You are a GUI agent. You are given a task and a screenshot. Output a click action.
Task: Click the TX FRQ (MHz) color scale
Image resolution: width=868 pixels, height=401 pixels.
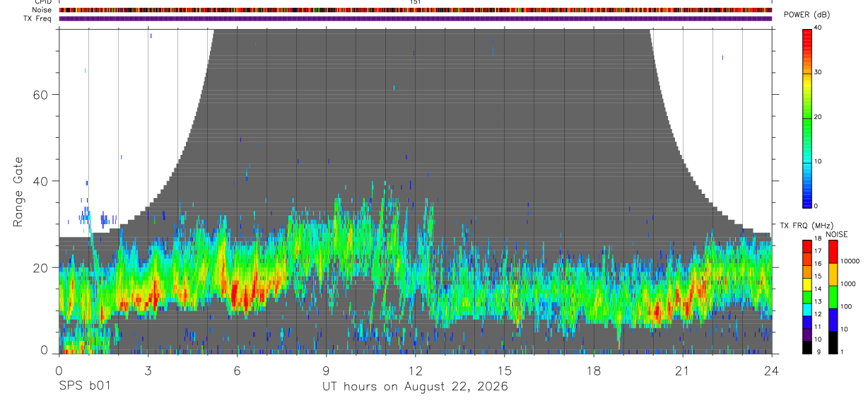[807, 296]
